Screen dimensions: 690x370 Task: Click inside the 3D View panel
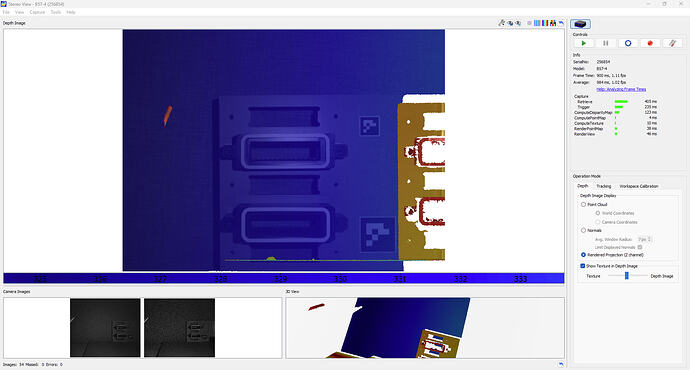[425, 328]
